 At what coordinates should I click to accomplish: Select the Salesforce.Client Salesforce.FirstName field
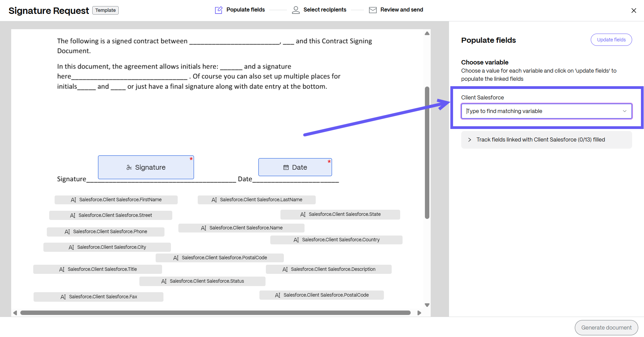[x=116, y=200]
